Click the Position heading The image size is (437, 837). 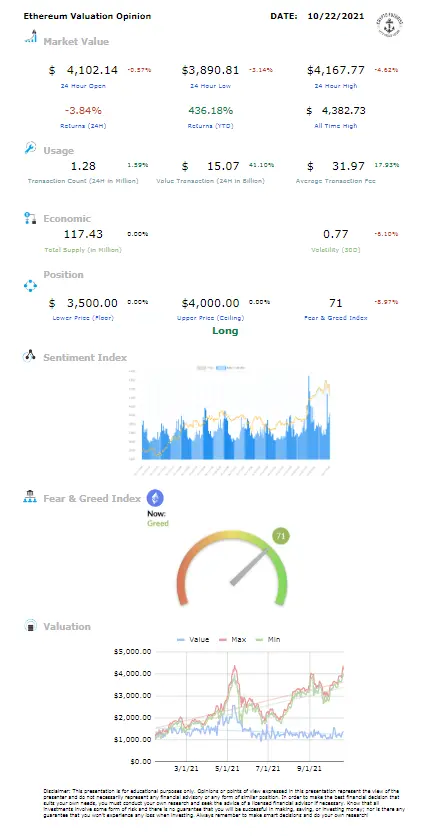click(63, 274)
